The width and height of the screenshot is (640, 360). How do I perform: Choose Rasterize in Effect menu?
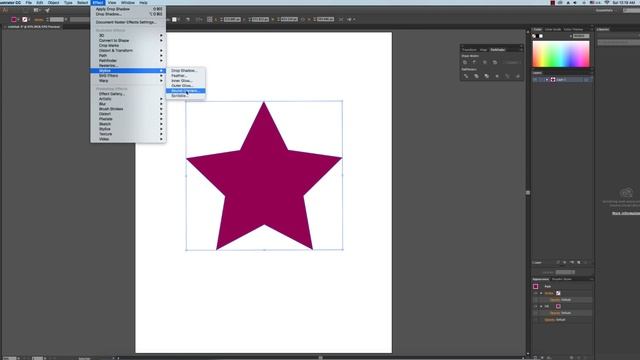pyautogui.click(x=128, y=65)
